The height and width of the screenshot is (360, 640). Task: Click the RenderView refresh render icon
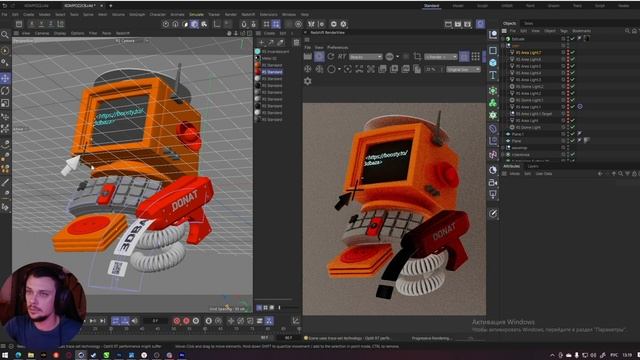point(331,57)
